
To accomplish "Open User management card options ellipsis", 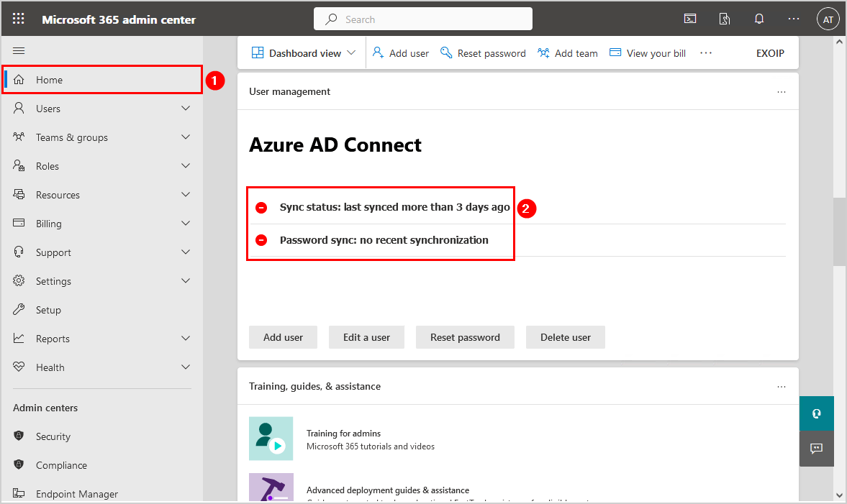I will point(782,91).
